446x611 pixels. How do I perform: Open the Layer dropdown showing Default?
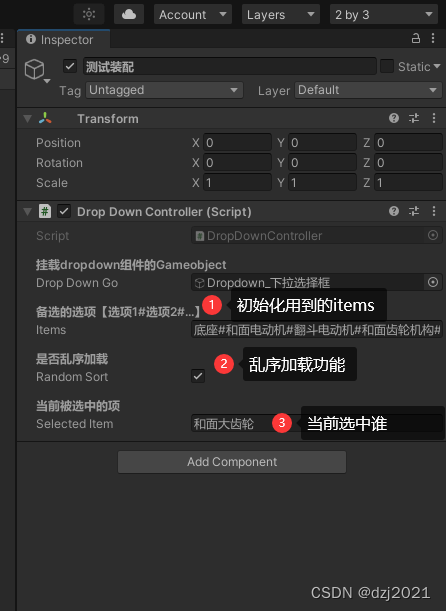click(368, 90)
